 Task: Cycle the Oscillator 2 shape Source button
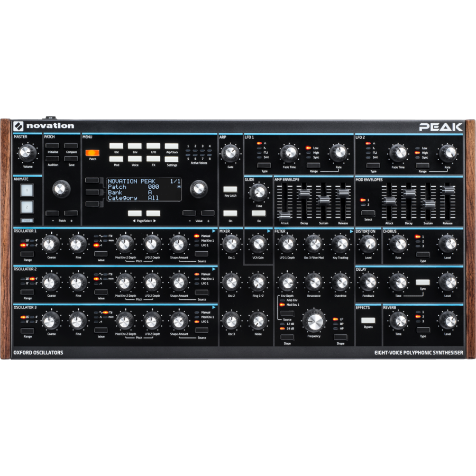pyautogui.click(x=202, y=292)
